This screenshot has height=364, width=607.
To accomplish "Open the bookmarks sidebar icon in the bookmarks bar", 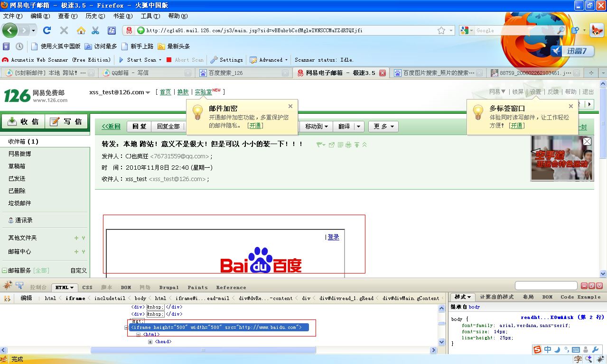I will (x=6, y=46).
